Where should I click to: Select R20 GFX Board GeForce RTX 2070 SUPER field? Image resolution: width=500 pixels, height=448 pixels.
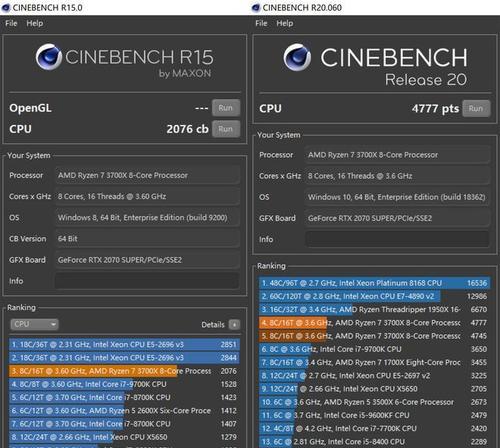click(397, 218)
